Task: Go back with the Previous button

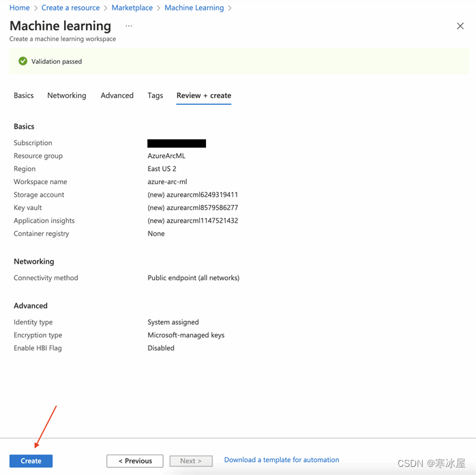Action: pyautogui.click(x=135, y=461)
